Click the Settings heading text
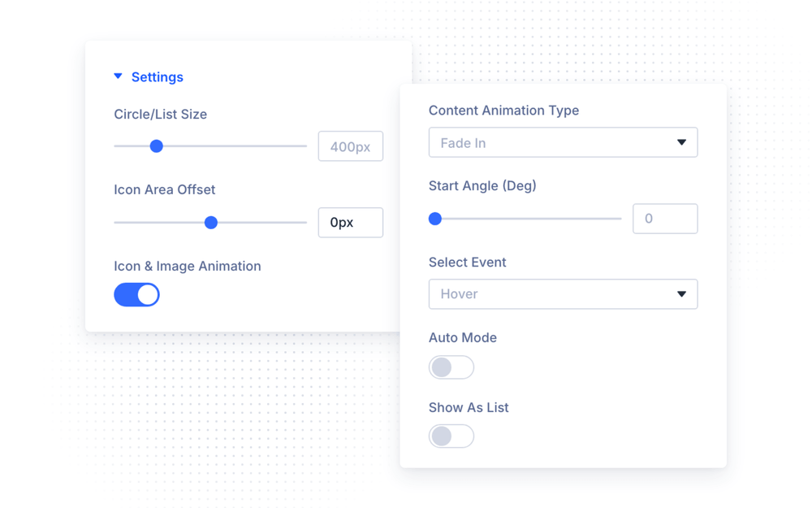 pos(157,76)
